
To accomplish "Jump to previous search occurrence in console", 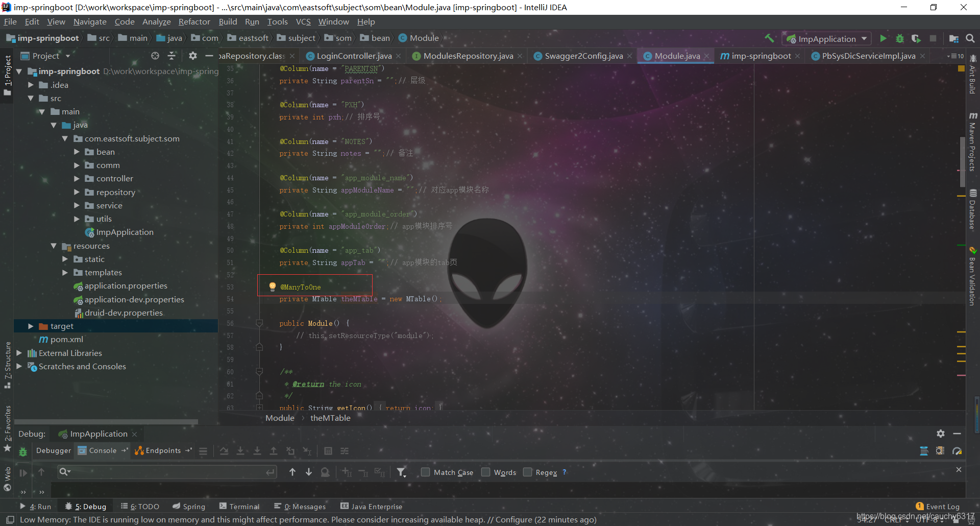I will (x=292, y=472).
